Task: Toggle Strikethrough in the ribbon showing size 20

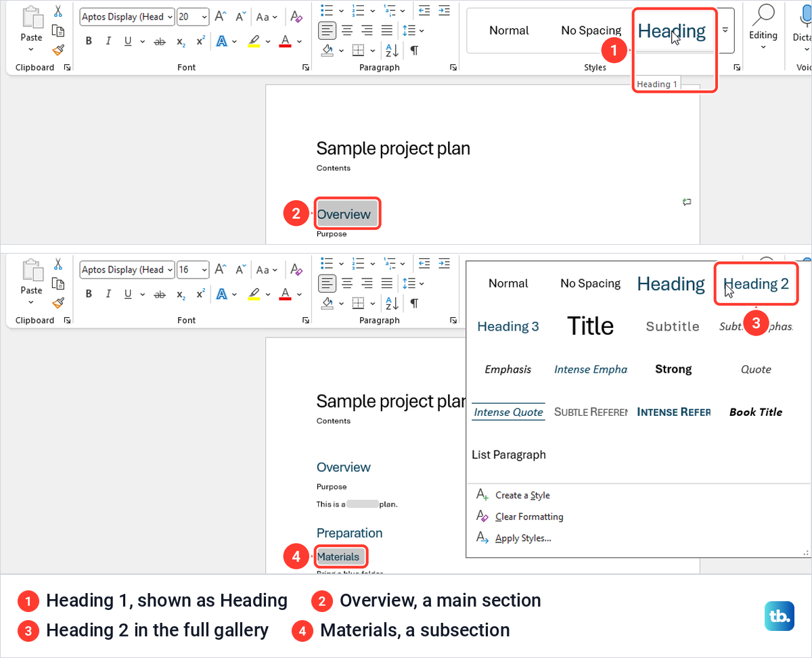Action: click(x=160, y=41)
